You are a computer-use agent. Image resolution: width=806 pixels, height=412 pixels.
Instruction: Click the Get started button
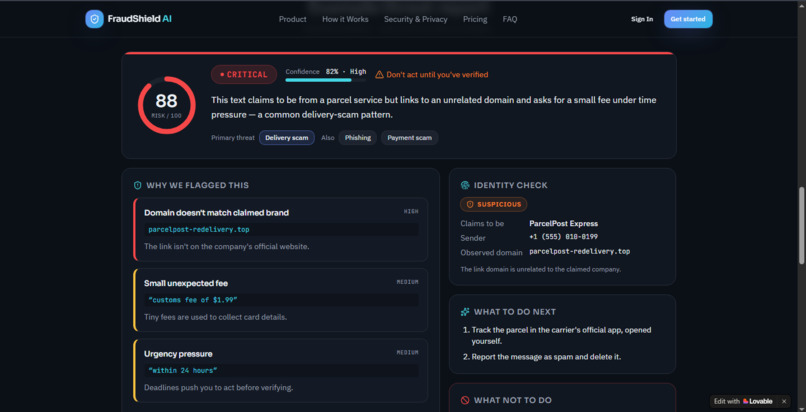688,19
